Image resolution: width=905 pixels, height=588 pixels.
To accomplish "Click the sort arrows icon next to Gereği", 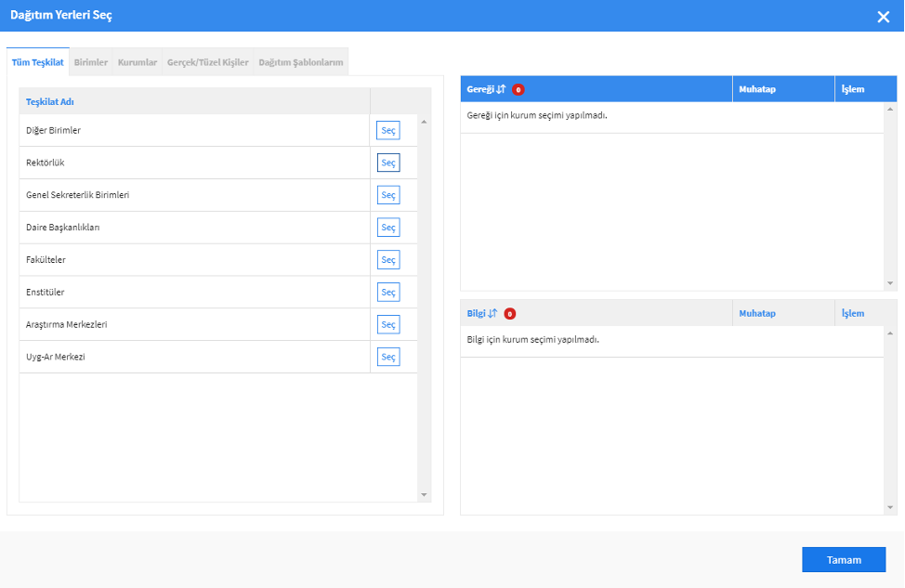I will click(501, 89).
